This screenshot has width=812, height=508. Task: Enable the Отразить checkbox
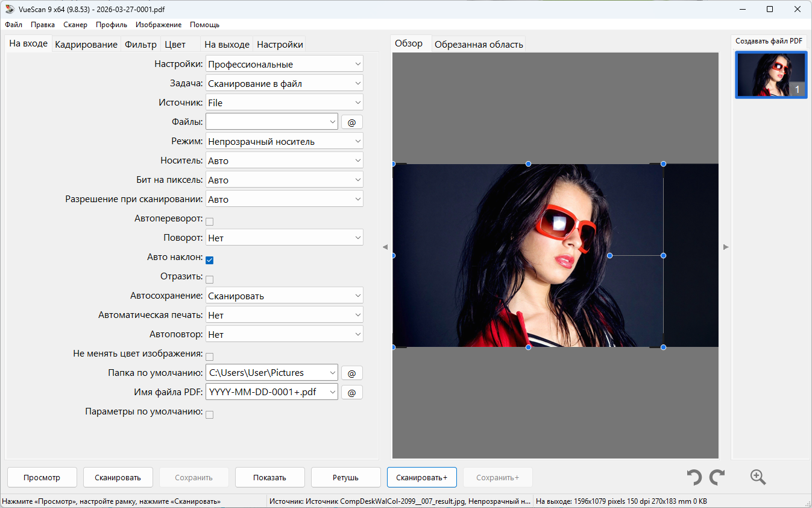pyautogui.click(x=210, y=279)
